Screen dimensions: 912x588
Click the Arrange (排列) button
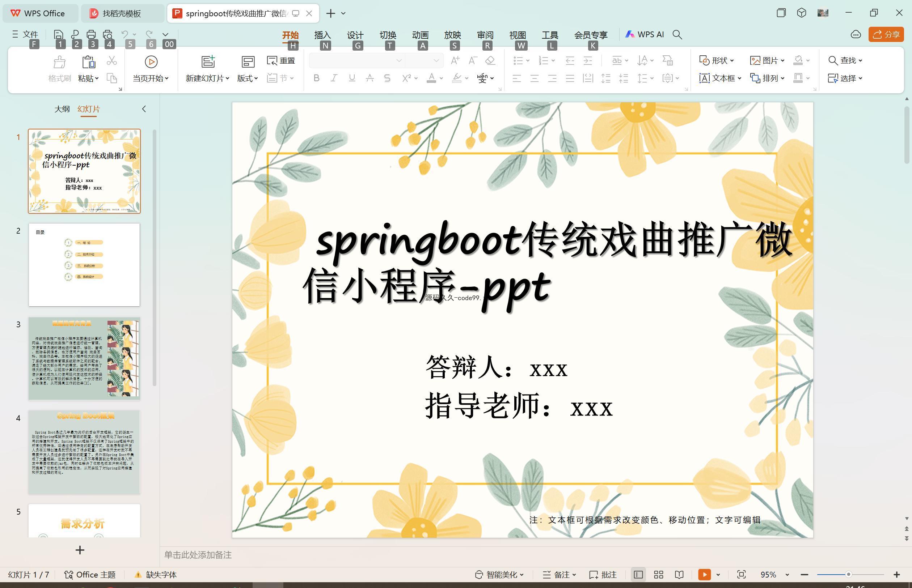(x=767, y=78)
